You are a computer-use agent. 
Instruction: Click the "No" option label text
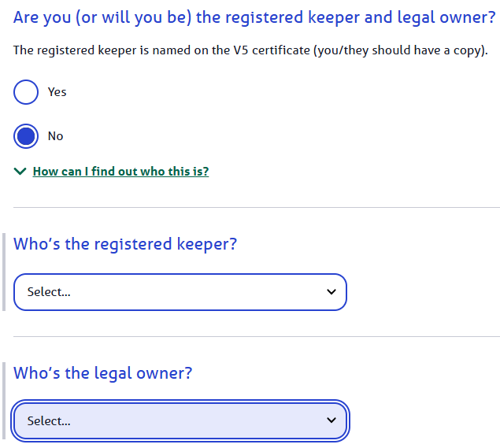[55, 136]
